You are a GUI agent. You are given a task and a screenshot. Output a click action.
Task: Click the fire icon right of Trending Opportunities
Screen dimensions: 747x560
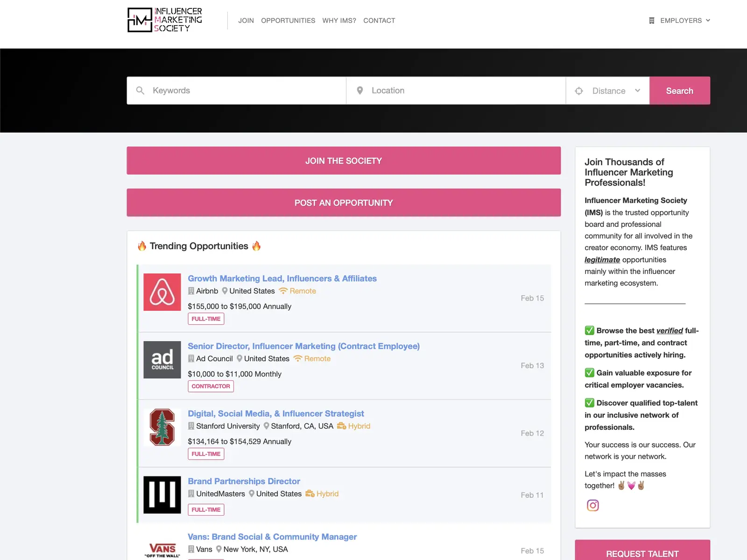(256, 246)
